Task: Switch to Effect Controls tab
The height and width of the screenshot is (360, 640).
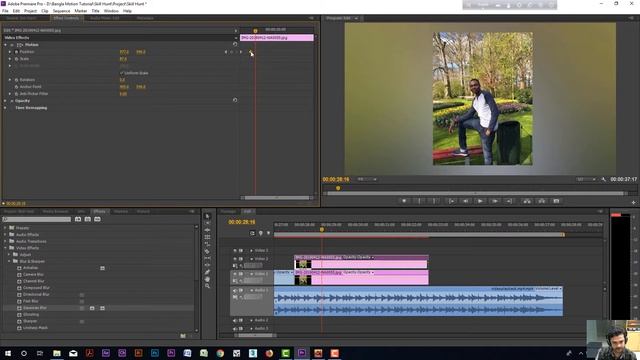Action: (66, 18)
